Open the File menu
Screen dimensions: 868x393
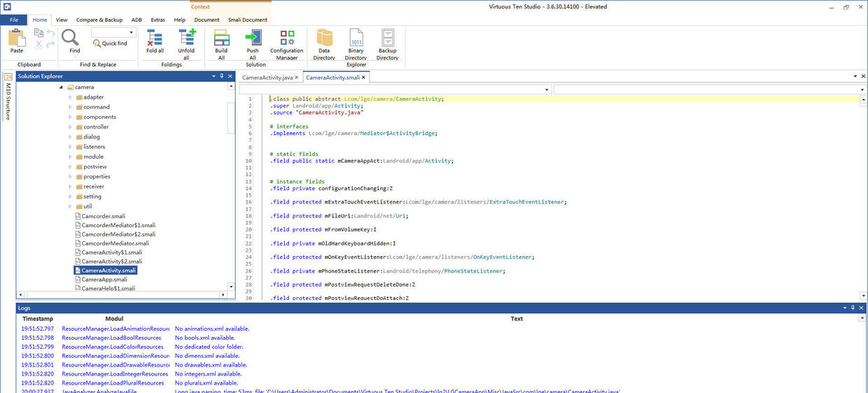[14, 20]
